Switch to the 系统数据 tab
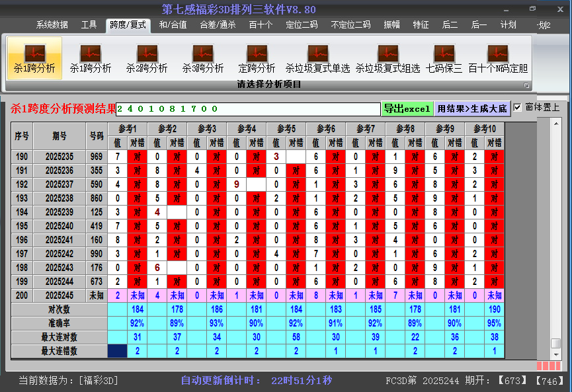The height and width of the screenshot is (392, 572). (52, 25)
